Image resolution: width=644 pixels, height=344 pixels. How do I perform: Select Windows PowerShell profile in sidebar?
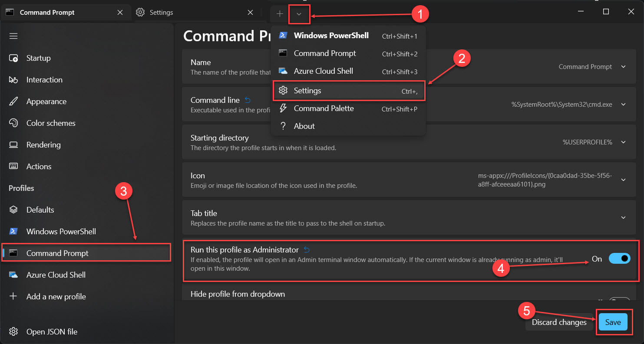[87, 232]
